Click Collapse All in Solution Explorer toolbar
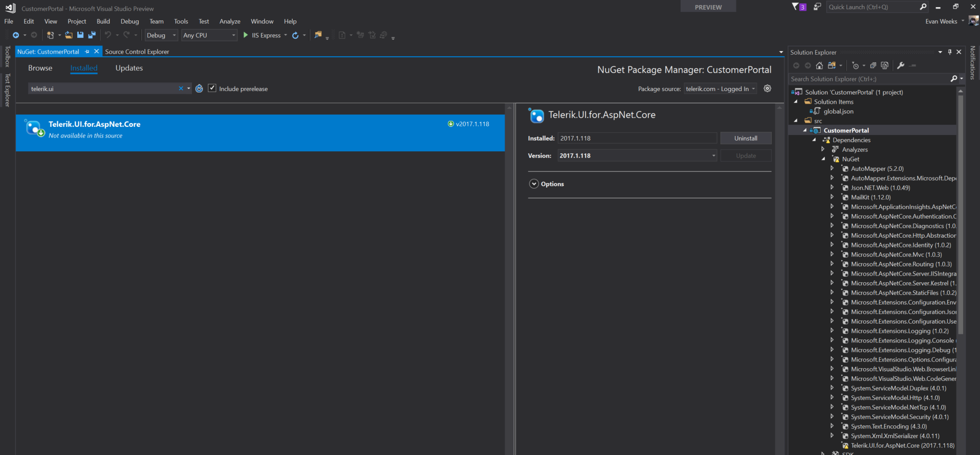 click(873, 65)
